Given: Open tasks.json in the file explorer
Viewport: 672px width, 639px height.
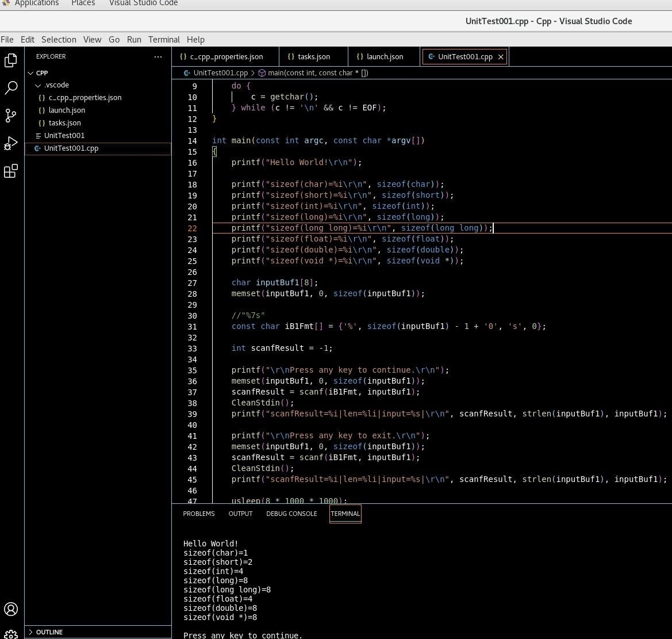Looking at the screenshot, I should click(64, 123).
